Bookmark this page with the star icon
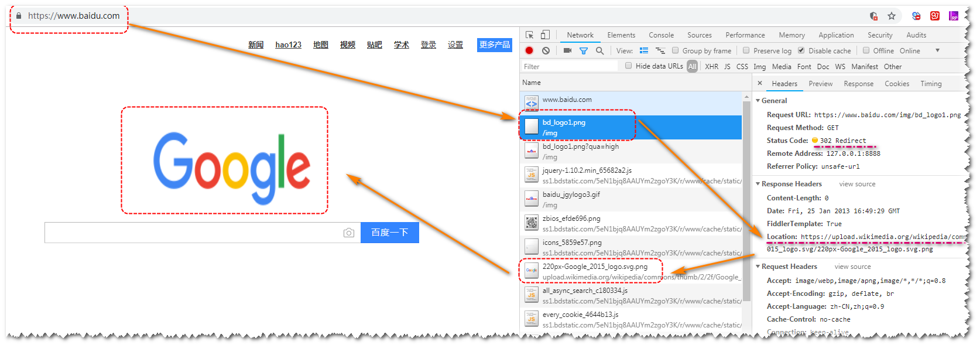This screenshot has width=980, height=348. click(892, 16)
